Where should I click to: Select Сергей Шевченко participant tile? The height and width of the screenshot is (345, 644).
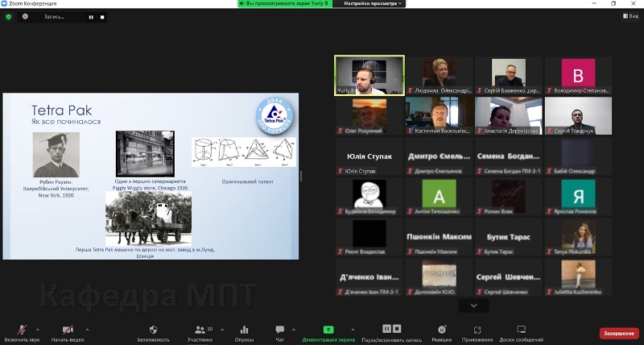click(x=509, y=277)
